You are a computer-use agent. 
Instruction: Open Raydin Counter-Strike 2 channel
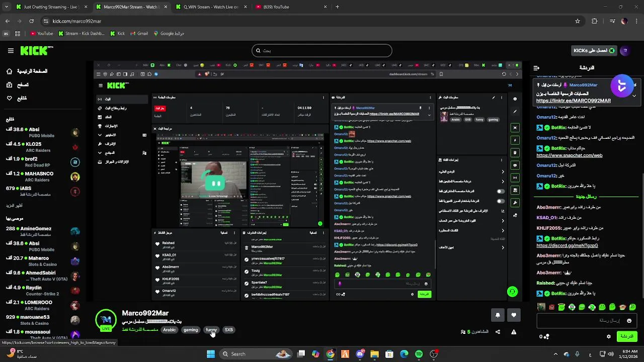click(43, 291)
